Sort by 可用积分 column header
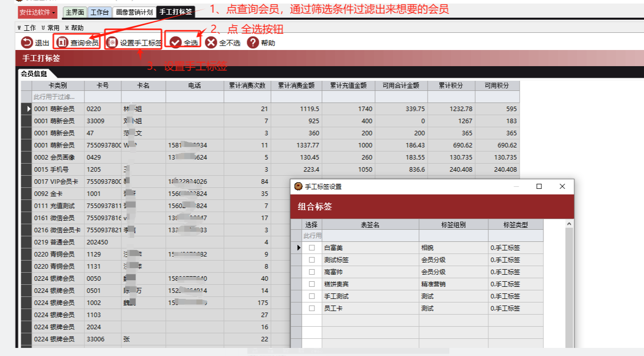Screen dimensions: 644x356 coord(497,85)
